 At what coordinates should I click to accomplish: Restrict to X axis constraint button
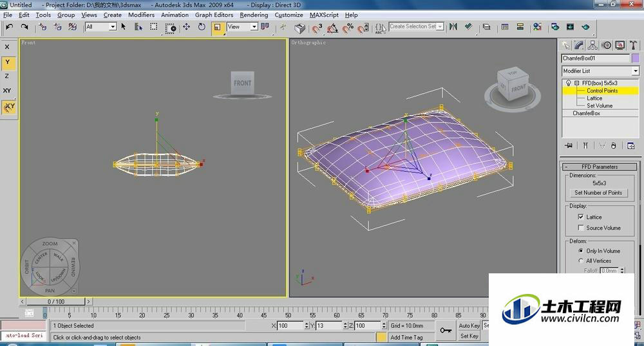[x=7, y=47]
